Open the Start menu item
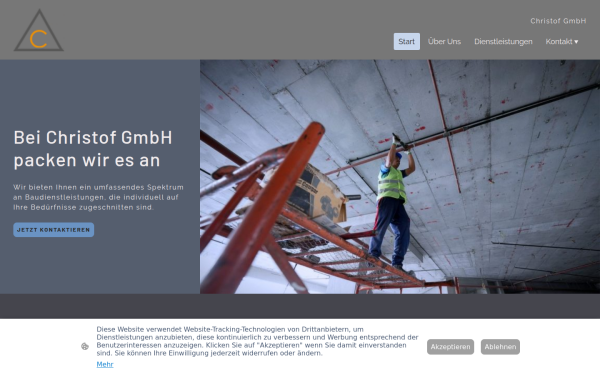Viewport: 600px width, 375px height. pos(406,41)
